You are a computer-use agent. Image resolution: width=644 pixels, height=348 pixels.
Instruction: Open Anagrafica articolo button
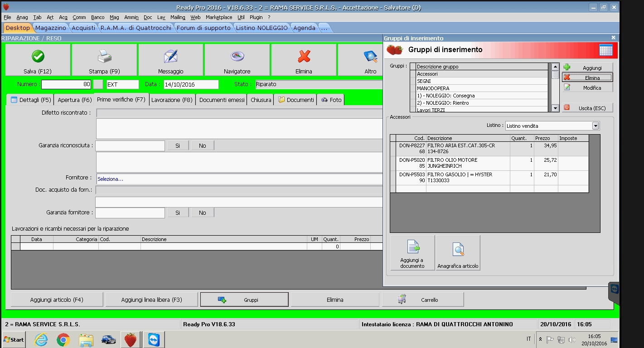click(x=458, y=253)
